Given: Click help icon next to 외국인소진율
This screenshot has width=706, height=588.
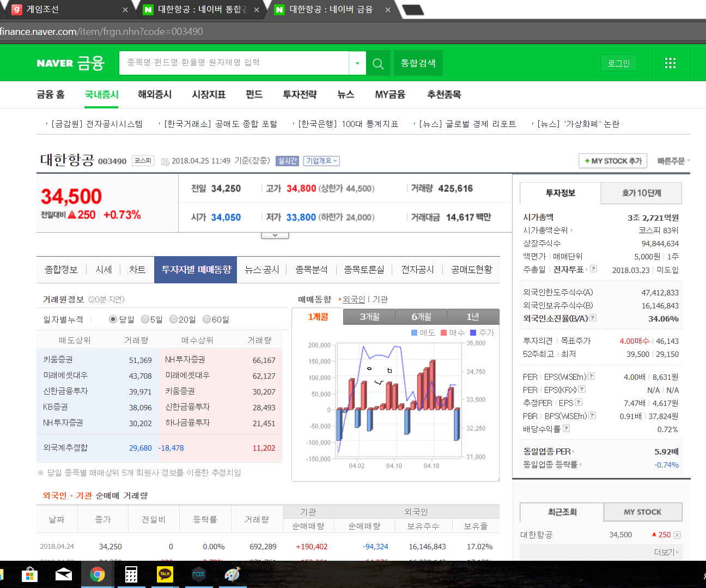Looking at the screenshot, I should click(593, 318).
